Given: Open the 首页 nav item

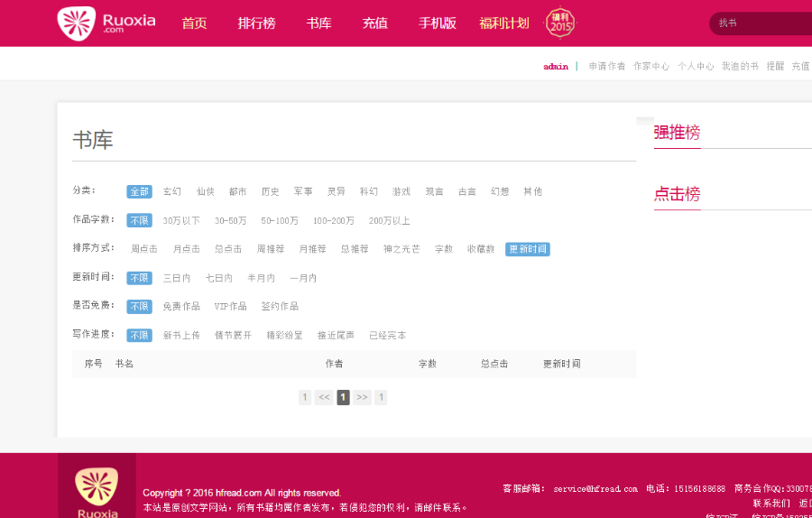Looking at the screenshot, I should (x=194, y=23).
